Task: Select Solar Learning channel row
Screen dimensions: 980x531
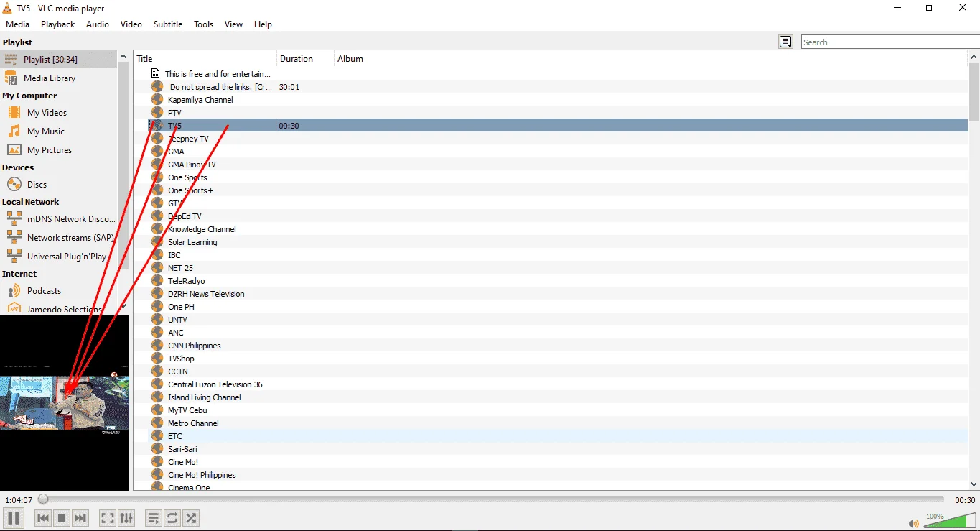Action: tap(558, 242)
